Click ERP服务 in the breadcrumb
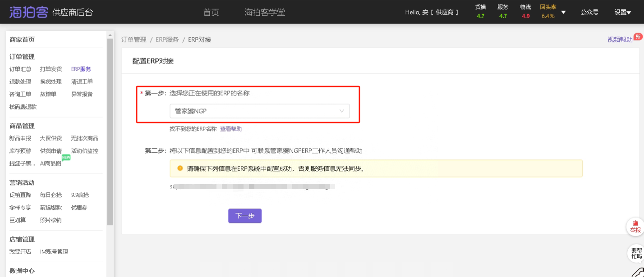This screenshot has height=277, width=644. [167, 40]
